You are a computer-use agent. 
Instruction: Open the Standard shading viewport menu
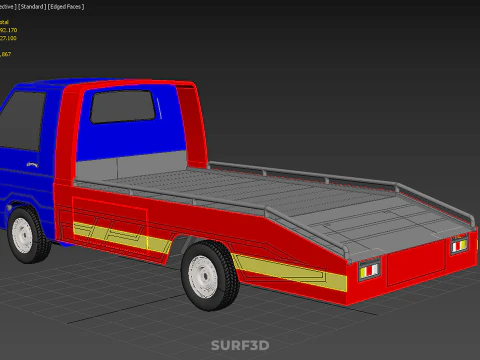(32, 7)
